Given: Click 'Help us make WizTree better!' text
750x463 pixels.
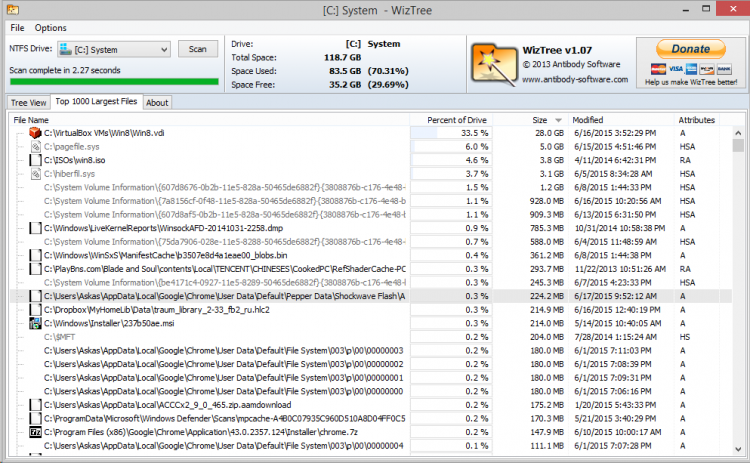Looking at the screenshot, I should click(x=691, y=82).
